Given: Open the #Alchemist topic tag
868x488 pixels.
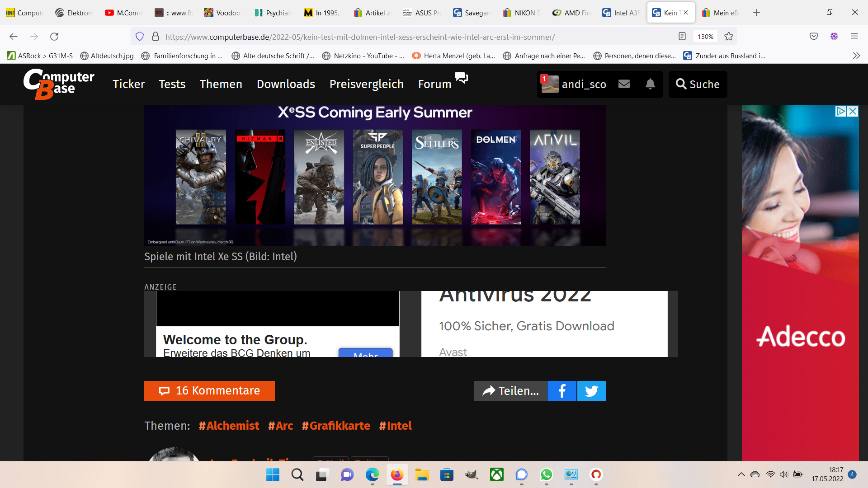Looking at the screenshot, I should tap(229, 426).
